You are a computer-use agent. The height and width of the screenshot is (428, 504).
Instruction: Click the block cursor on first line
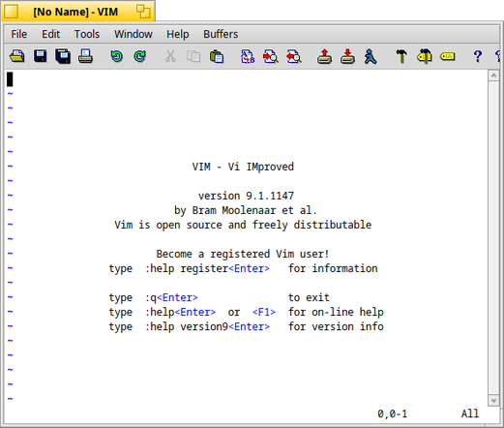pyautogui.click(x=10, y=79)
